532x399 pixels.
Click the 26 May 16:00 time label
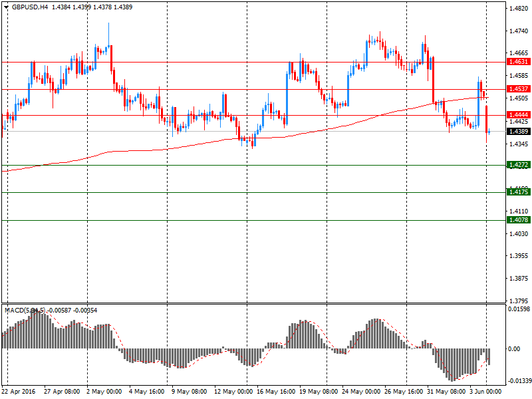point(404,392)
